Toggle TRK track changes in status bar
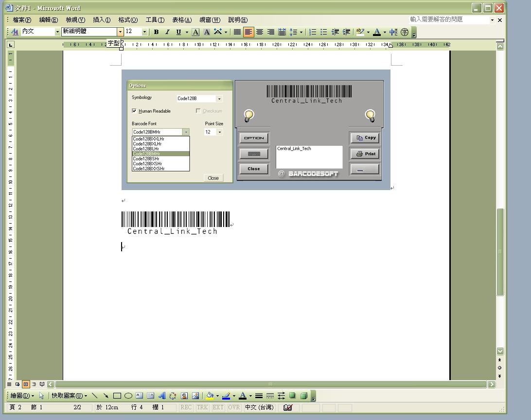 (202, 407)
